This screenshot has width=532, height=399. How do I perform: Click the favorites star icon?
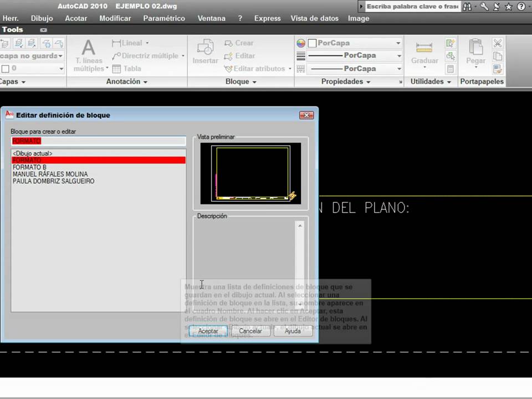click(509, 7)
